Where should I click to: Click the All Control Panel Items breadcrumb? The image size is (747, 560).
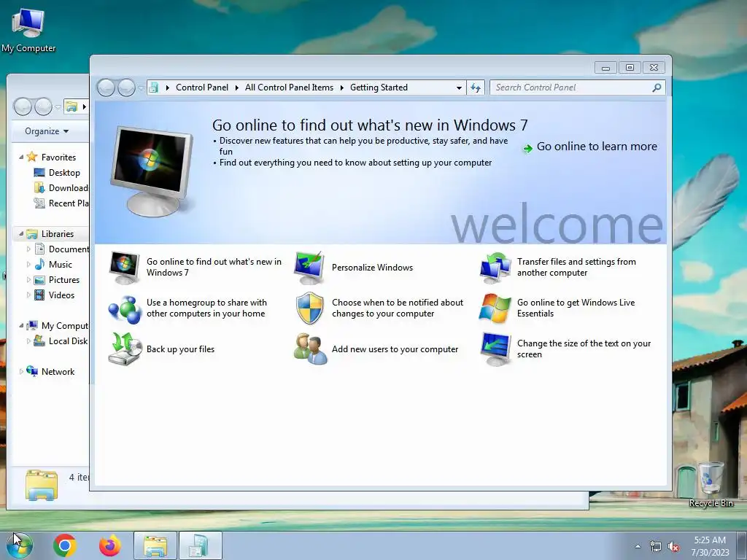tap(289, 87)
